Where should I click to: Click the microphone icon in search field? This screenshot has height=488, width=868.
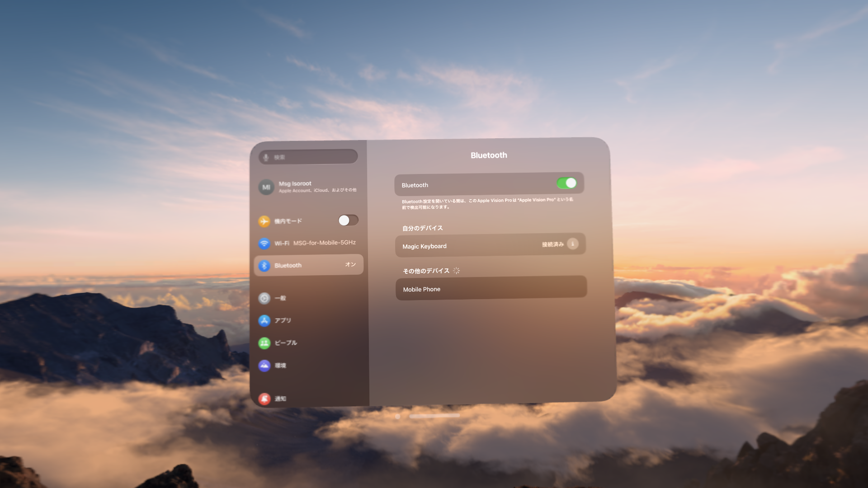pos(266,157)
